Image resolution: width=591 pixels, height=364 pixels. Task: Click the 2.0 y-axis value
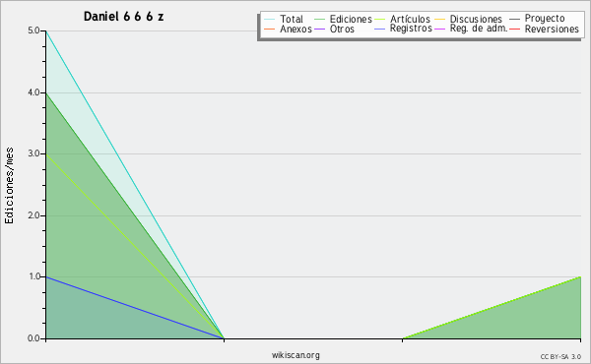[33, 215]
